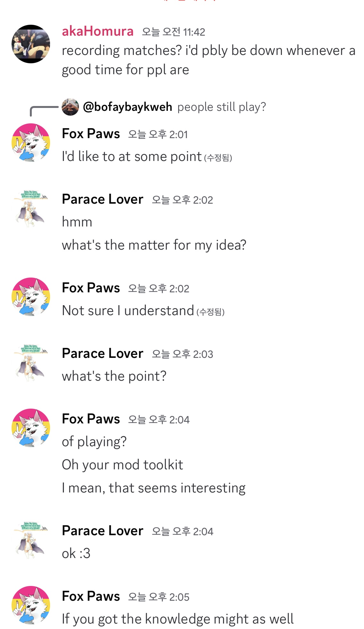Tap Parace Lover avatar next to 'what's the point?'
Screen dimensions: 364x629
pos(31,362)
